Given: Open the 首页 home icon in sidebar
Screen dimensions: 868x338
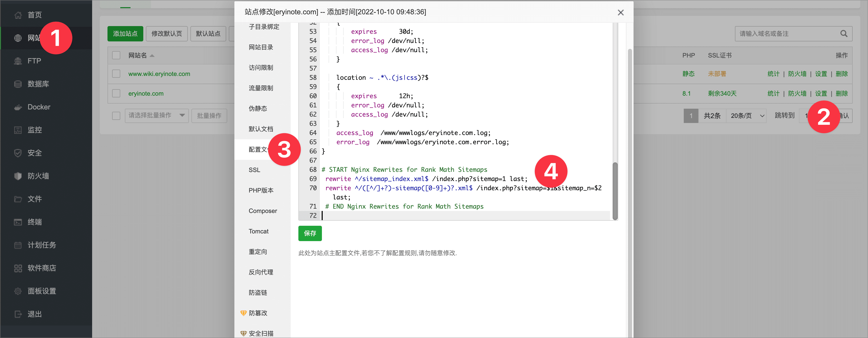Looking at the screenshot, I should click(18, 15).
